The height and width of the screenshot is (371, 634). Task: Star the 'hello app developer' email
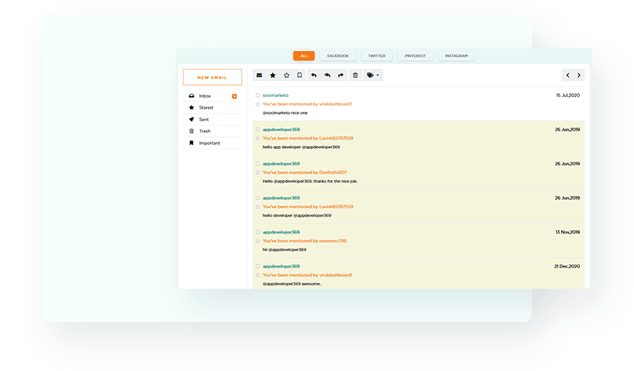pos(258,138)
